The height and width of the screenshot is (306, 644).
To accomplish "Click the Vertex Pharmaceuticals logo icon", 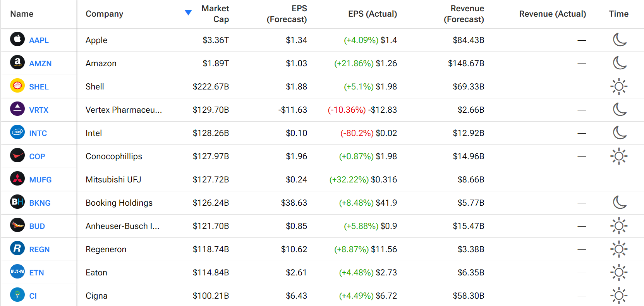I will tap(17, 109).
